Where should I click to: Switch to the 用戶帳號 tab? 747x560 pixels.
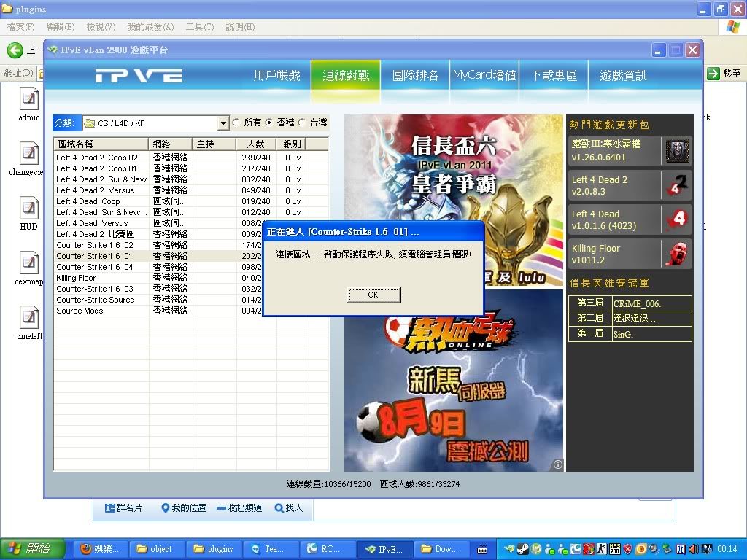coord(276,76)
